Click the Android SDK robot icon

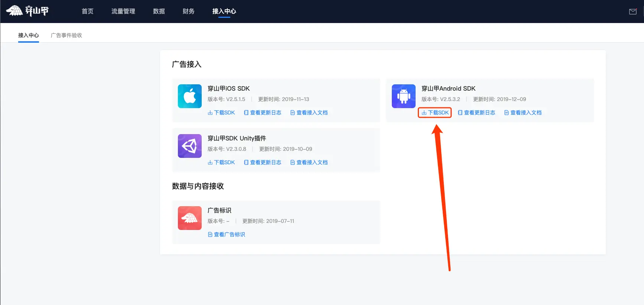point(404,96)
